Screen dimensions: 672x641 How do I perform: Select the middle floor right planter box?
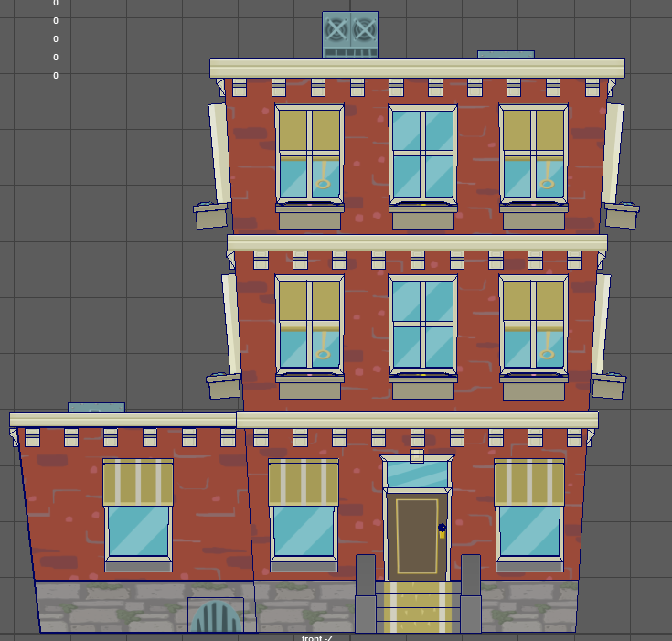[x=609, y=385]
